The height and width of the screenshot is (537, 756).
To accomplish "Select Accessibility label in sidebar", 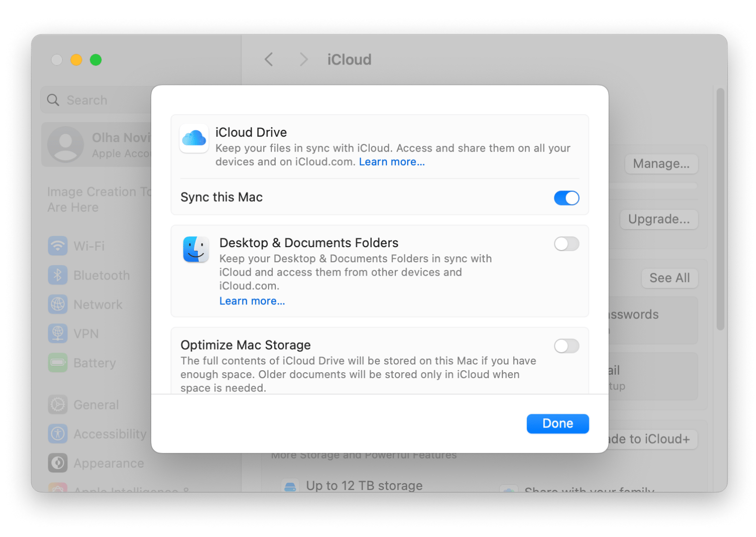I will coord(110,434).
